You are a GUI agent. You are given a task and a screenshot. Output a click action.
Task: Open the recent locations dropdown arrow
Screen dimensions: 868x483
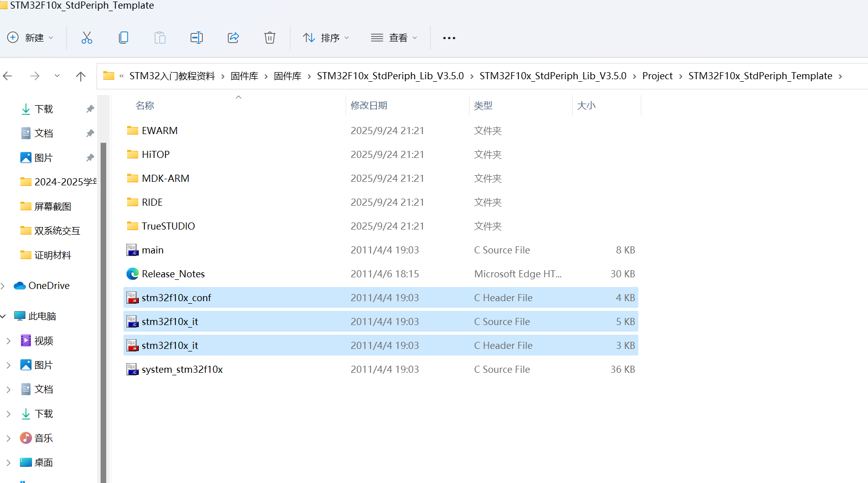(57, 76)
